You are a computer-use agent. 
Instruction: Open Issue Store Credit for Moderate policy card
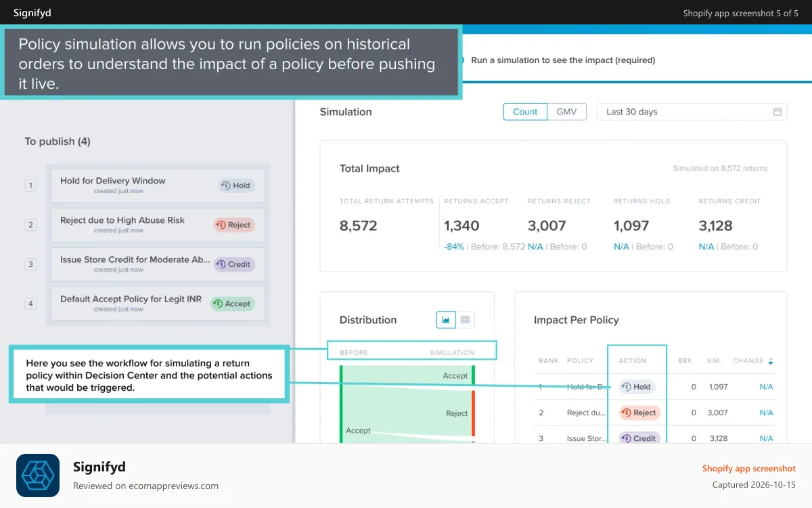click(x=157, y=264)
